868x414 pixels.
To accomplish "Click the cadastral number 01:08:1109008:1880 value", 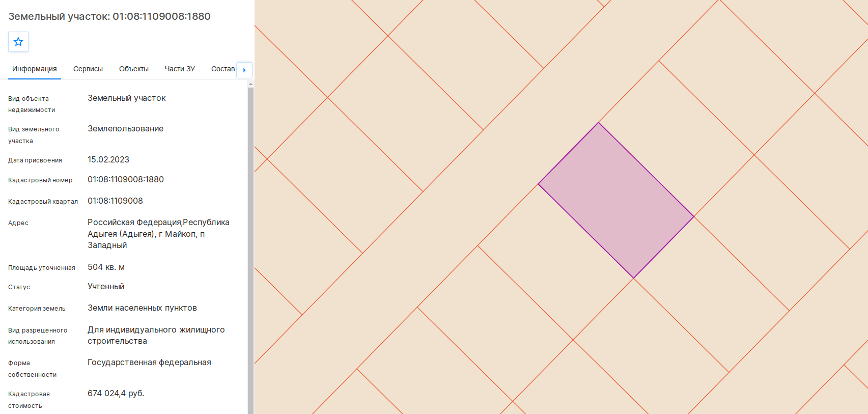I will [126, 180].
